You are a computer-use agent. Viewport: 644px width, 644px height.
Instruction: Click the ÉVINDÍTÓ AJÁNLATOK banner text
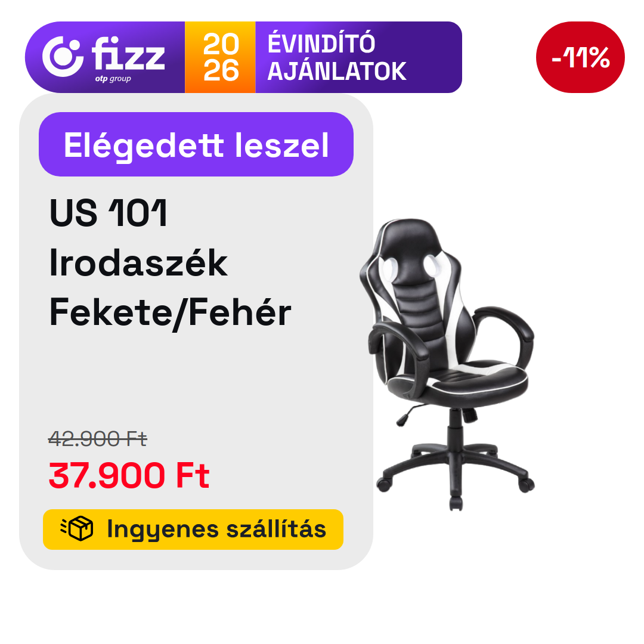[337, 57]
